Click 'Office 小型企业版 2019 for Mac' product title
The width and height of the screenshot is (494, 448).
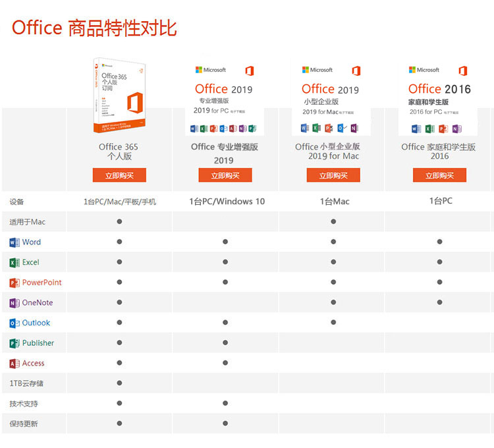point(327,152)
